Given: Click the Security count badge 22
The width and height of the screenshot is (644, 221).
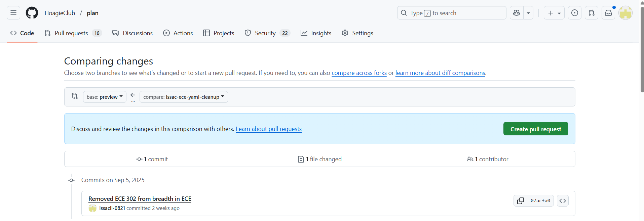Looking at the screenshot, I should pyautogui.click(x=285, y=33).
